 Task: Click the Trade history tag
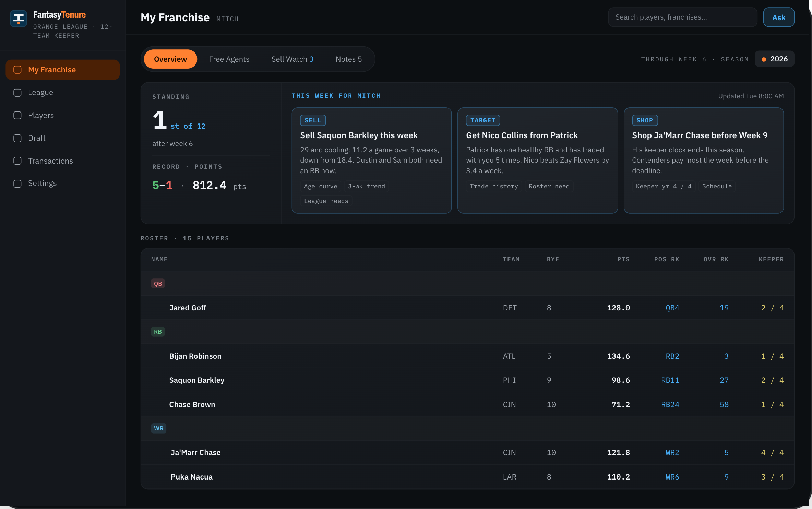pos(494,186)
